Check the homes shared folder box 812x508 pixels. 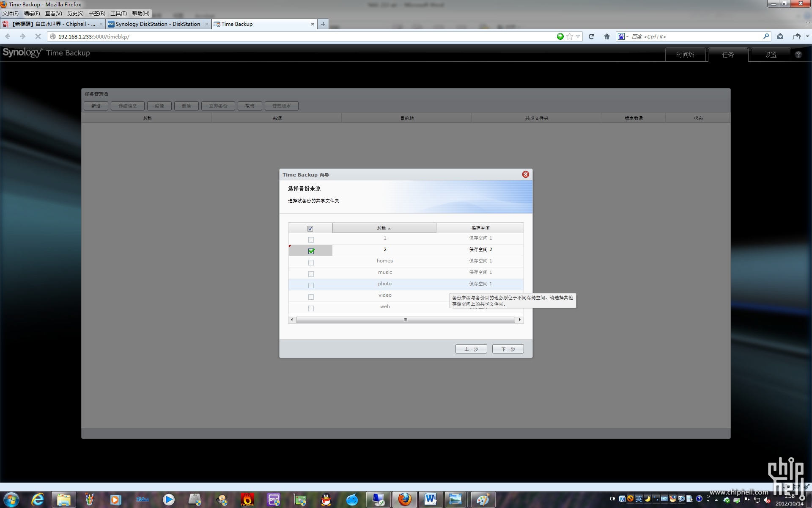(x=311, y=262)
